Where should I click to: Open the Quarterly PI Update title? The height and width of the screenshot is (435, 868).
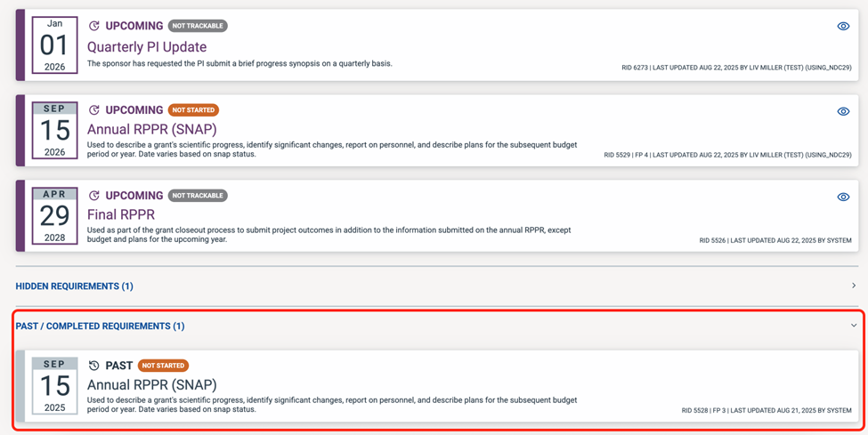[147, 47]
